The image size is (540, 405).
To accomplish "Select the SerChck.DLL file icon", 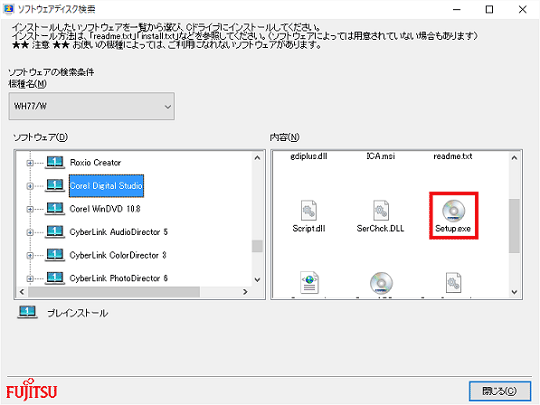I will tap(381, 210).
